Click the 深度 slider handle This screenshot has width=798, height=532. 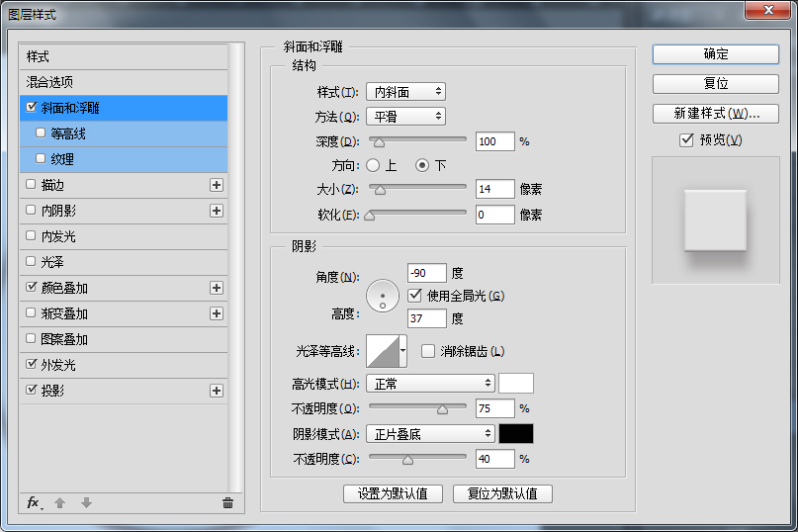pyautogui.click(x=379, y=142)
